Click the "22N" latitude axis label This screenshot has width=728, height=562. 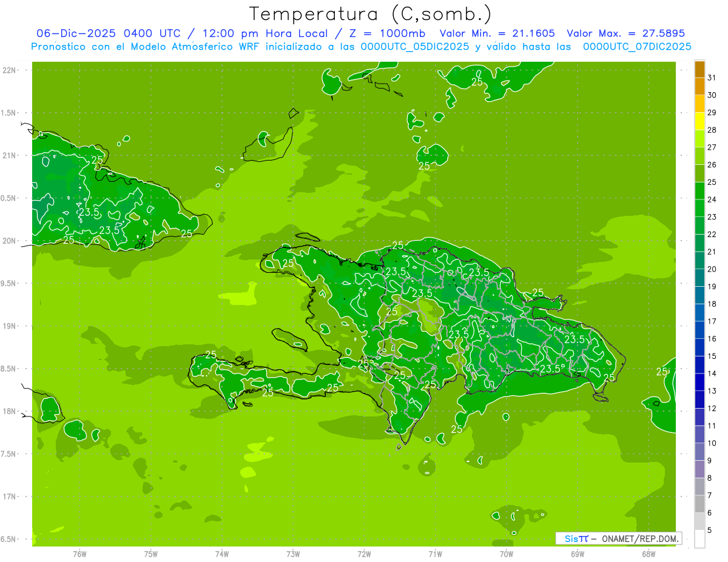point(10,70)
